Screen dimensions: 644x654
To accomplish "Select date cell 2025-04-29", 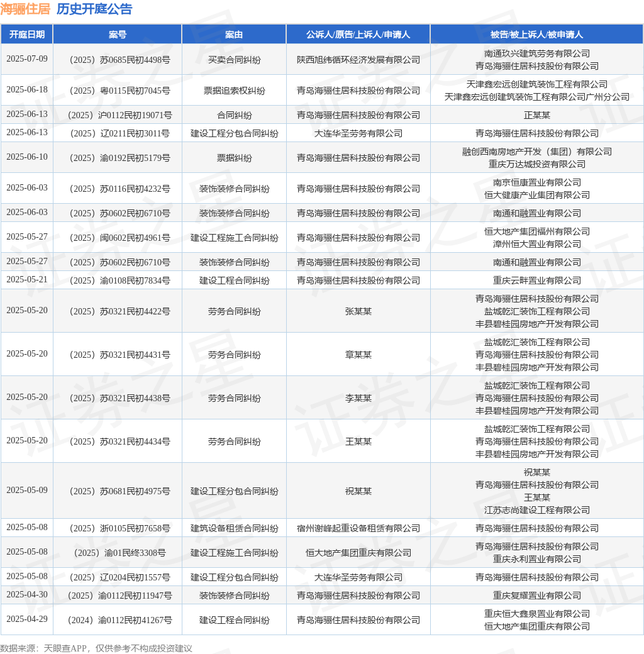I will tap(26, 619).
